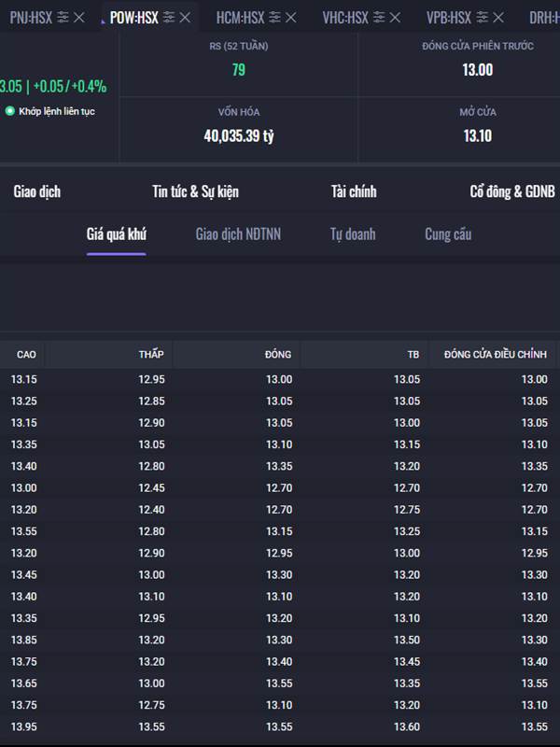560x747 pixels.
Task: Open settings icon on HCM:HSX tab
Action: point(274,17)
